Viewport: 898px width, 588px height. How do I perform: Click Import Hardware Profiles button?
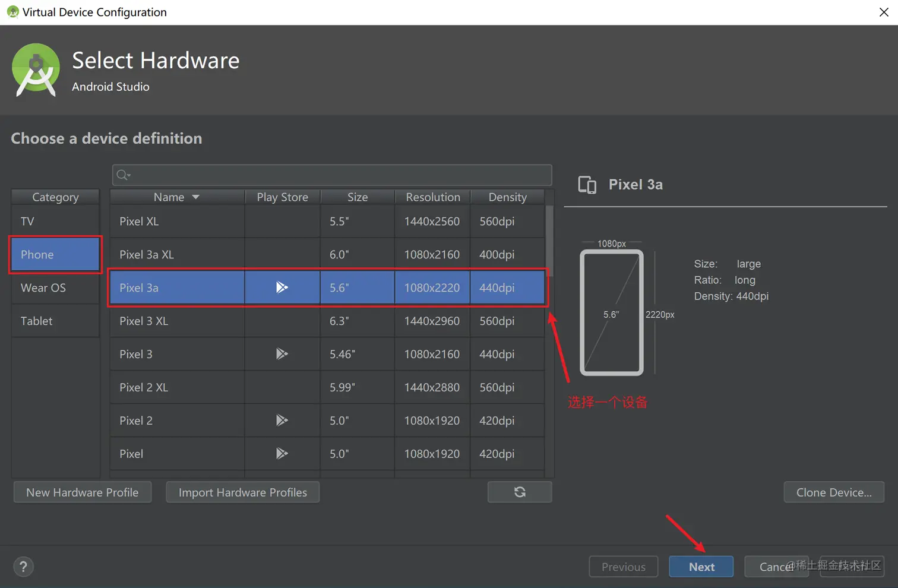tap(243, 492)
